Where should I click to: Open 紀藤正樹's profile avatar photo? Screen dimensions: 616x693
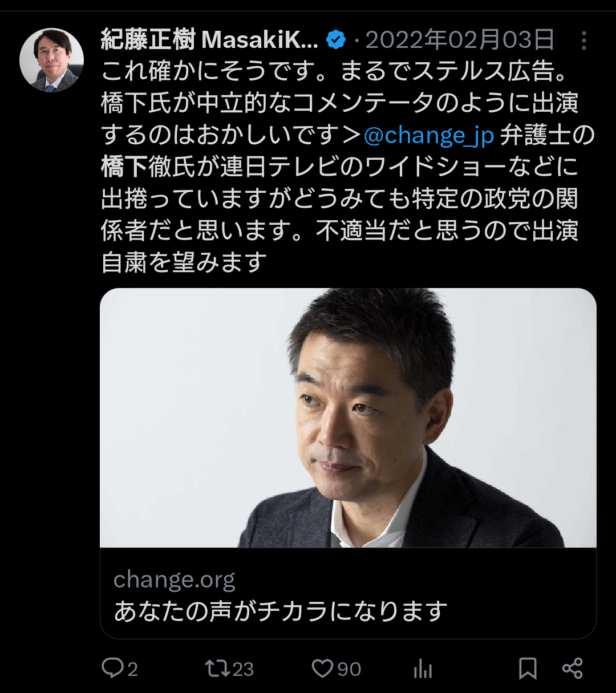[52, 60]
